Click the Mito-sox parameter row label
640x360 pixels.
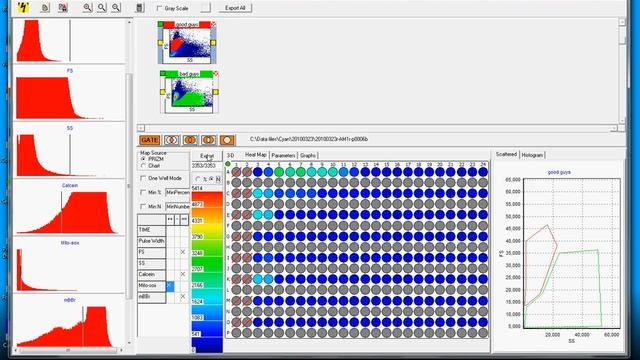151,286
